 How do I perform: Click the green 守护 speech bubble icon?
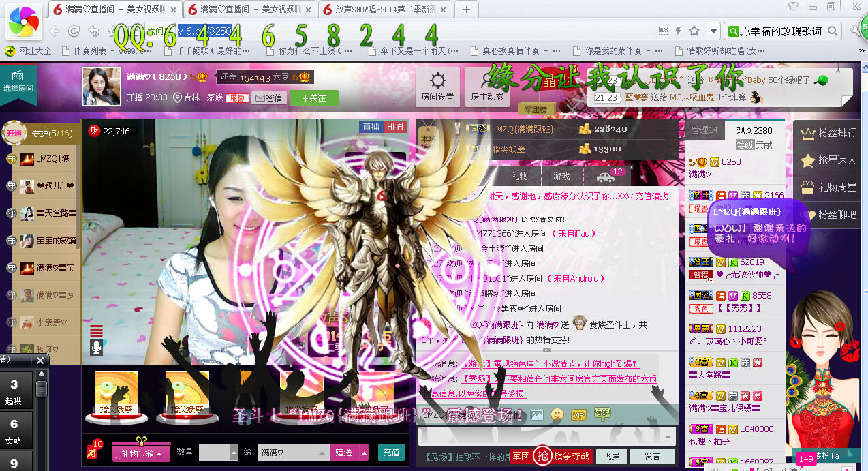602,413
